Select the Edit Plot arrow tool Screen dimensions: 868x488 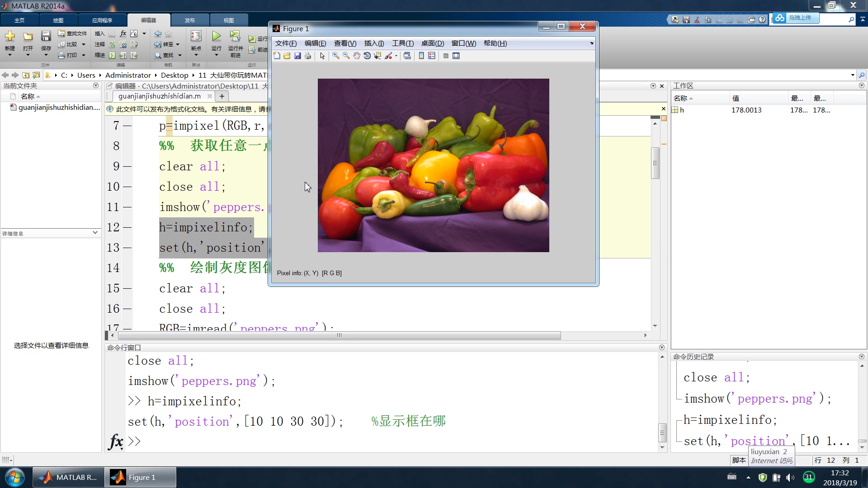coord(322,56)
